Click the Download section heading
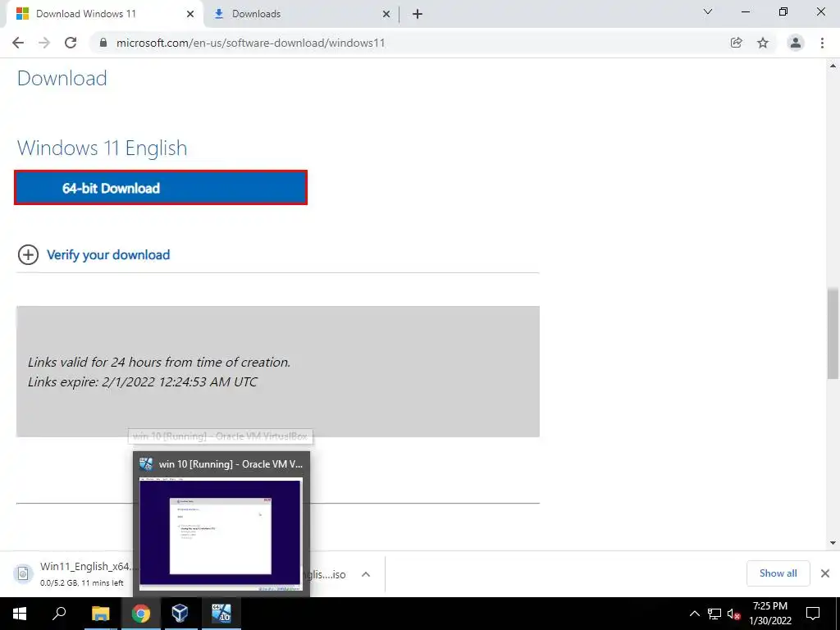 pos(62,78)
